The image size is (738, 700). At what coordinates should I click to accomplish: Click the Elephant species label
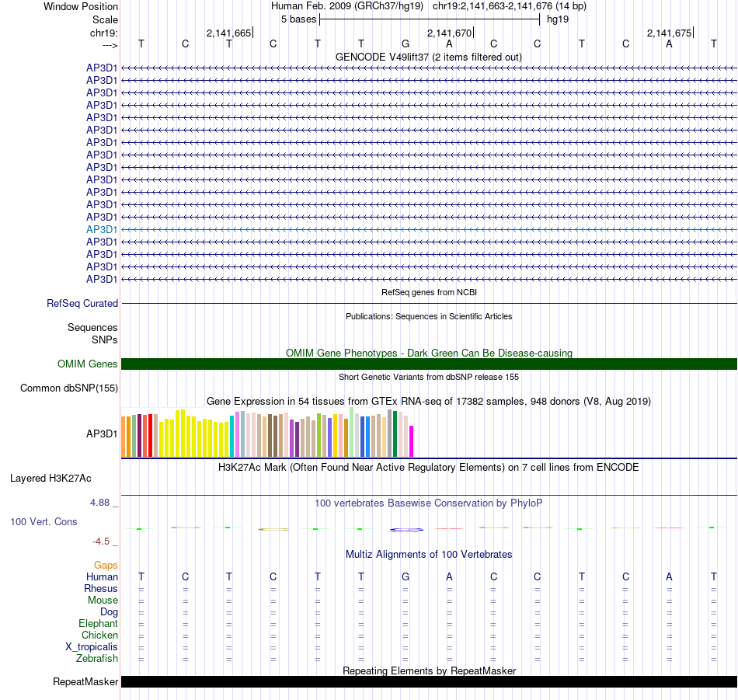tap(98, 623)
